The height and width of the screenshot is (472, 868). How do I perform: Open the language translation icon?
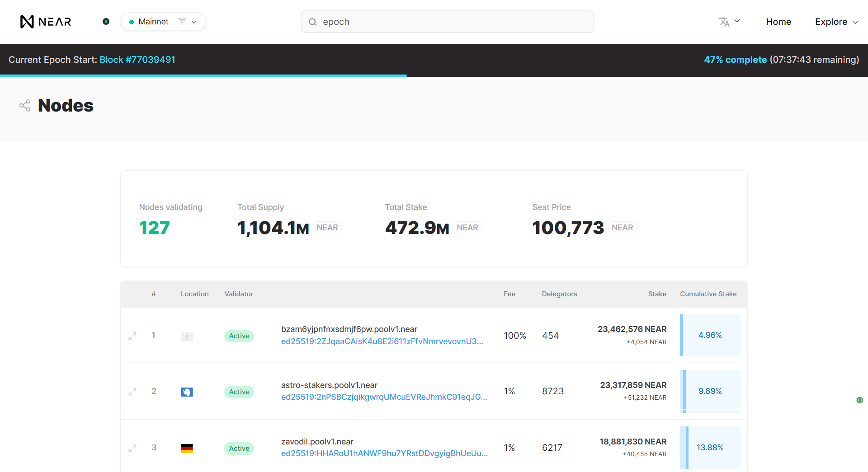click(x=724, y=22)
